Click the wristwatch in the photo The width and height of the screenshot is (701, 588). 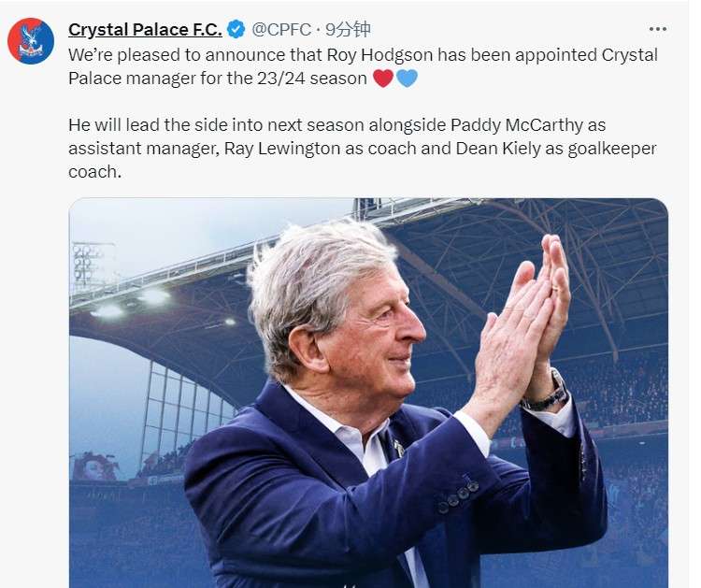[546, 393]
